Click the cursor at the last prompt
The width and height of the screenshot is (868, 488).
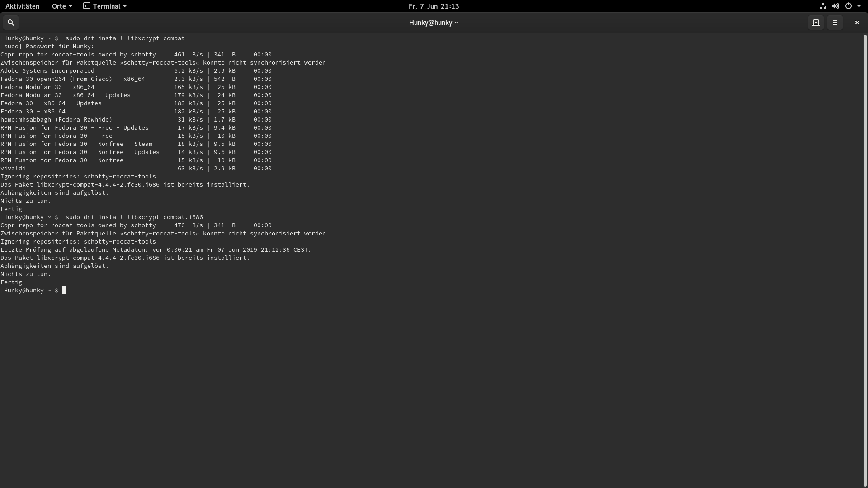tap(64, 291)
